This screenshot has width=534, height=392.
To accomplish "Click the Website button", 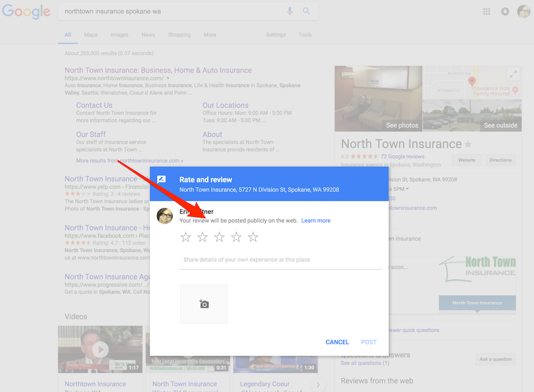I will click(x=467, y=160).
